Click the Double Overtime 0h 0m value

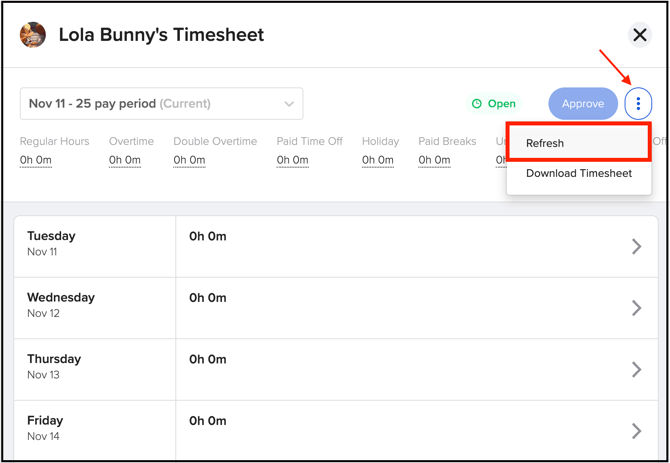point(189,160)
